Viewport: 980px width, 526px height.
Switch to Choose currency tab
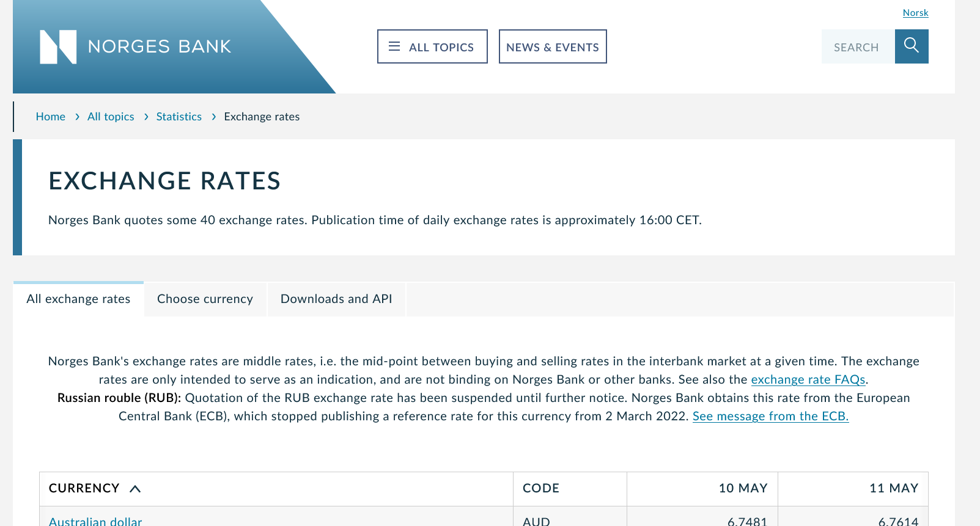click(205, 299)
